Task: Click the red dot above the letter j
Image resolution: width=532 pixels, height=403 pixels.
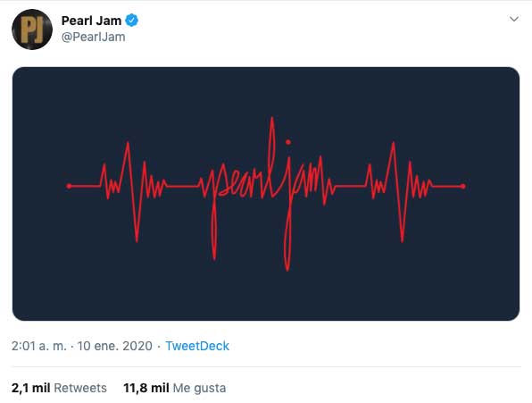Action: [288, 142]
